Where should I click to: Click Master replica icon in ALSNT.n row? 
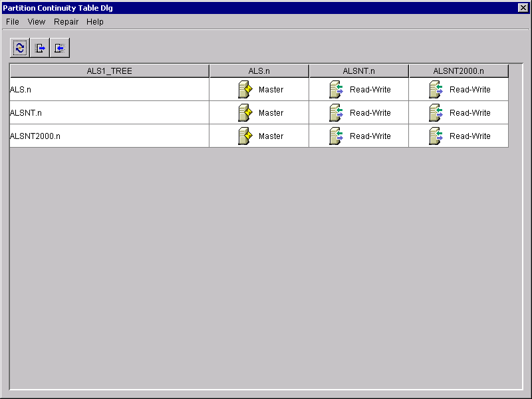[x=245, y=112]
